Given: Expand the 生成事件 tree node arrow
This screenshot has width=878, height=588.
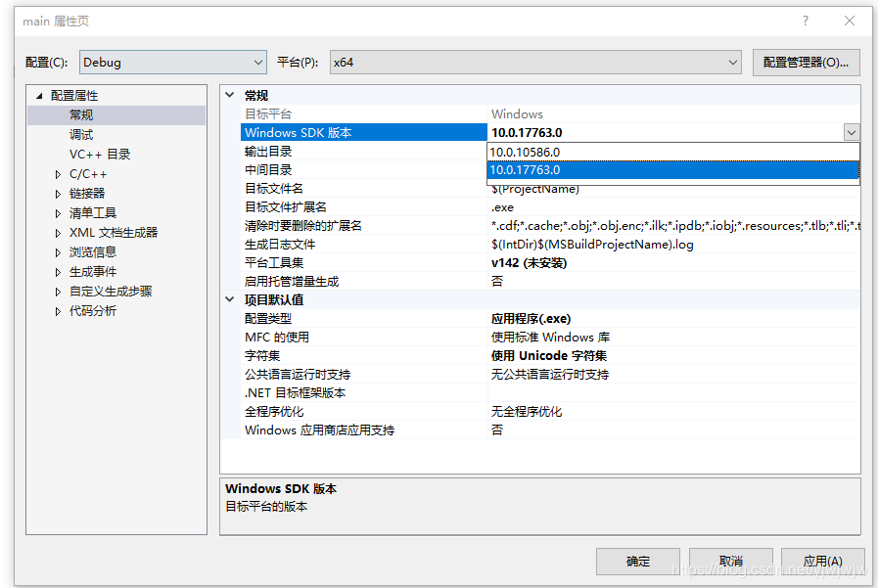Looking at the screenshot, I should pyautogui.click(x=58, y=272).
